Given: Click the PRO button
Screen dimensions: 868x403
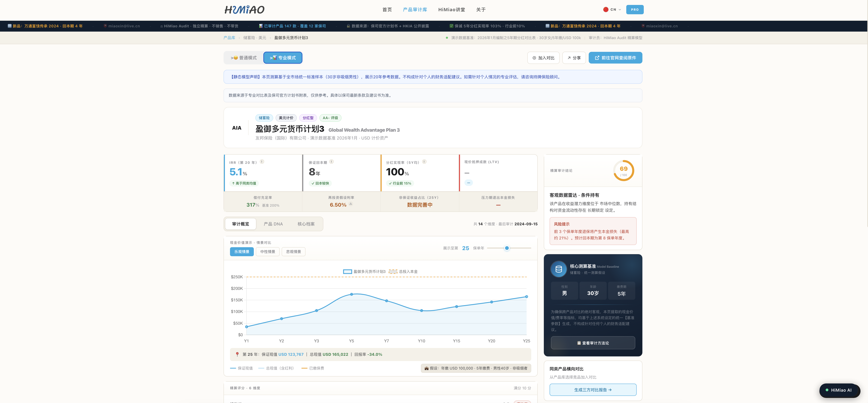Looking at the screenshot, I should click(x=635, y=9).
